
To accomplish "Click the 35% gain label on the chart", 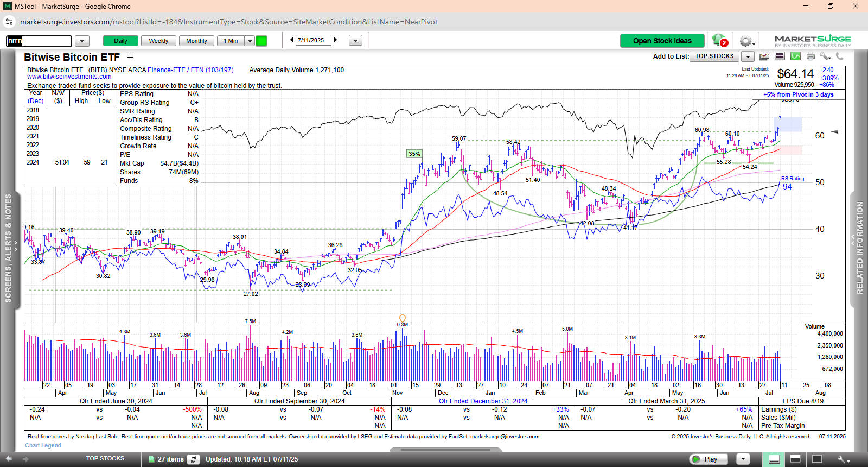I will 414,154.
